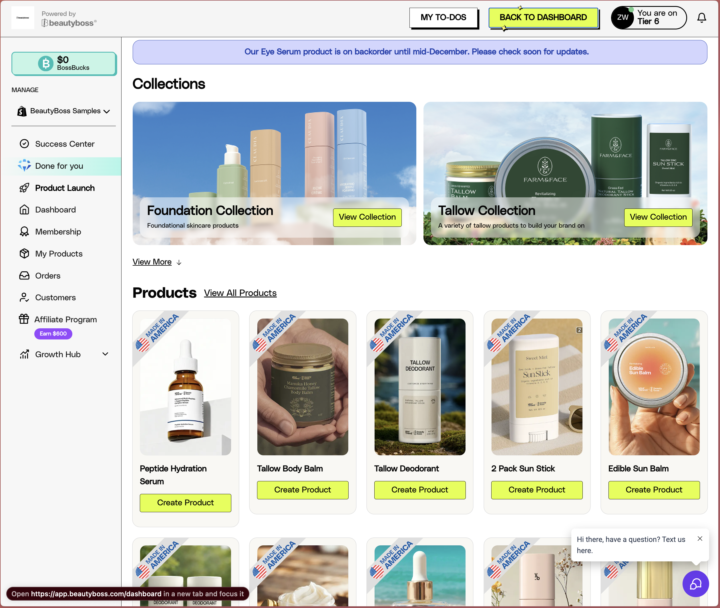
Task: Click the Customers person icon
Action: tap(24, 298)
